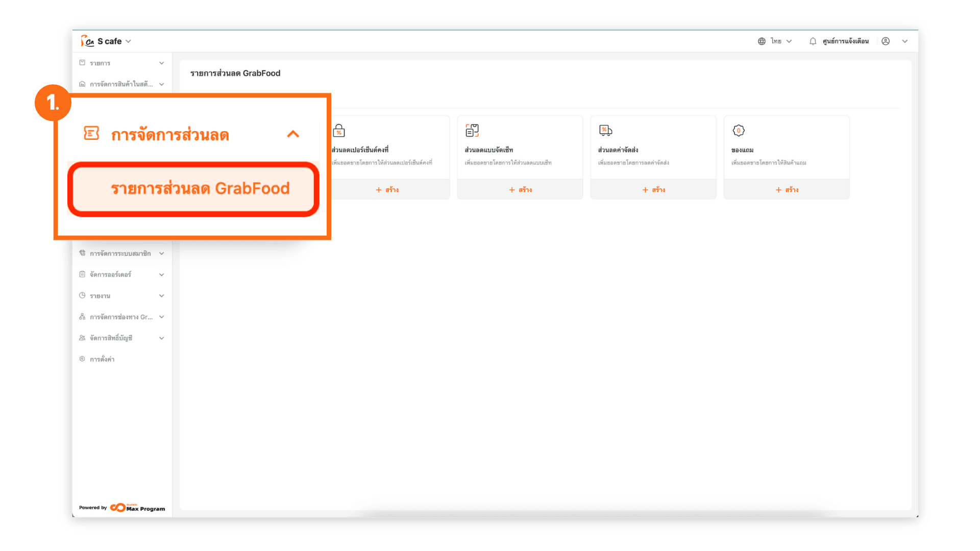Click สร้าง under ส่วนลดค่าจัดส่ง
The height and width of the screenshot is (551, 980).
[653, 190]
